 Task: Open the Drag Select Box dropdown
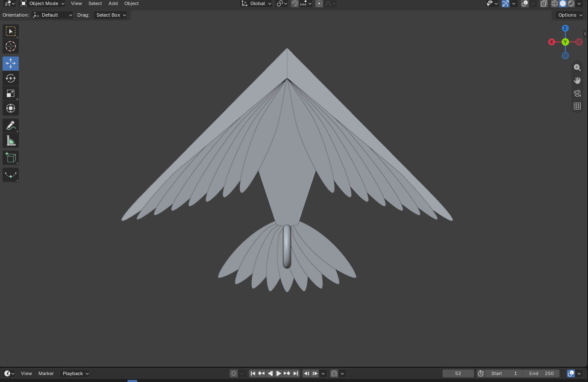[110, 15]
